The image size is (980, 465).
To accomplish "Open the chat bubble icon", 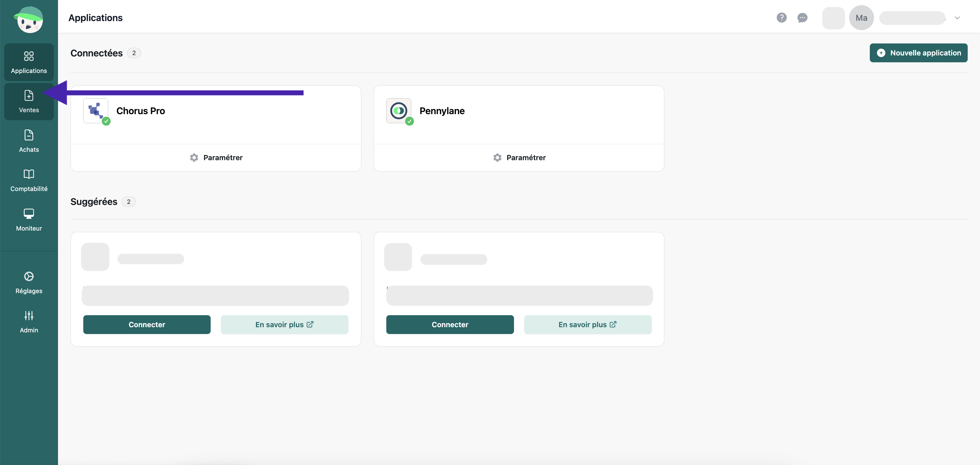I will pos(802,18).
